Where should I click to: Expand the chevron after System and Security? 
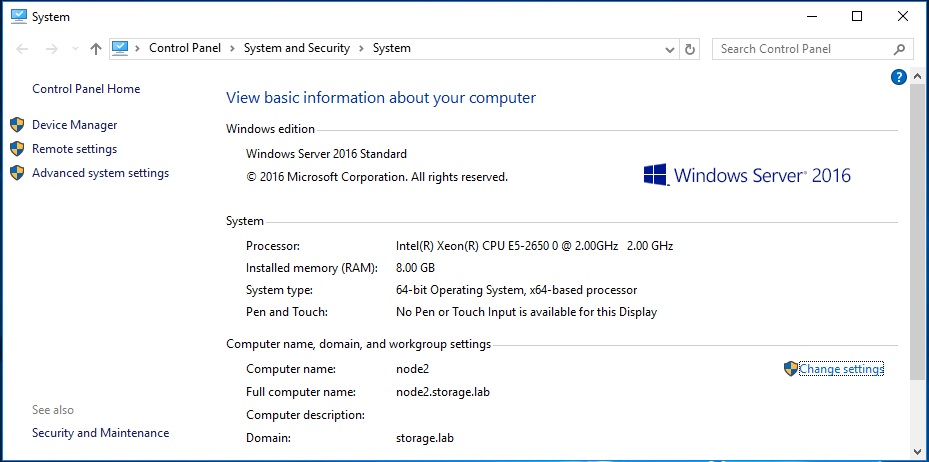pyautogui.click(x=361, y=49)
